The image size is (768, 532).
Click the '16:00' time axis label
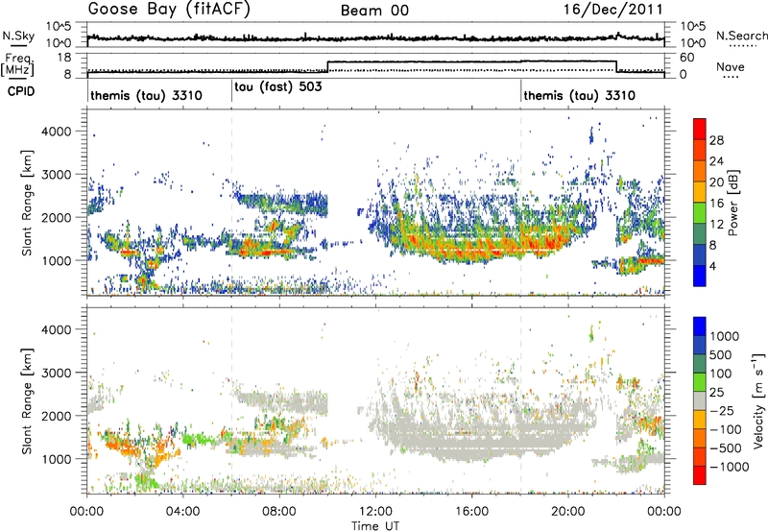click(471, 512)
